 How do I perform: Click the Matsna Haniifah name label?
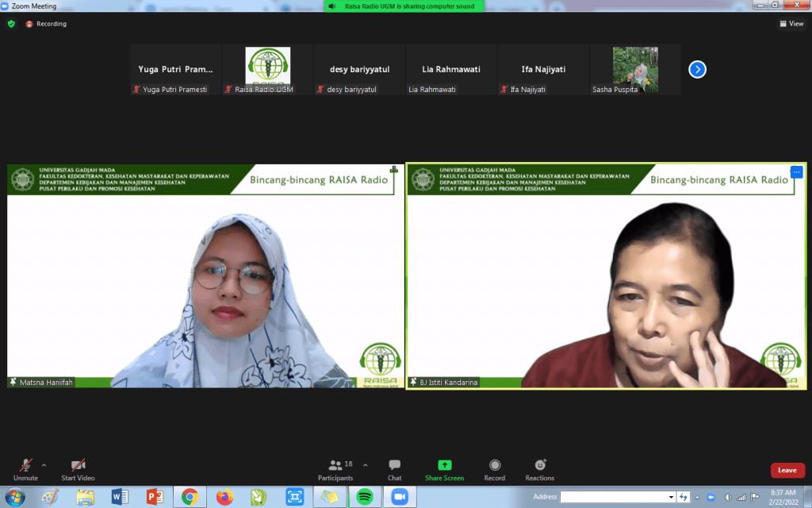tap(46, 382)
